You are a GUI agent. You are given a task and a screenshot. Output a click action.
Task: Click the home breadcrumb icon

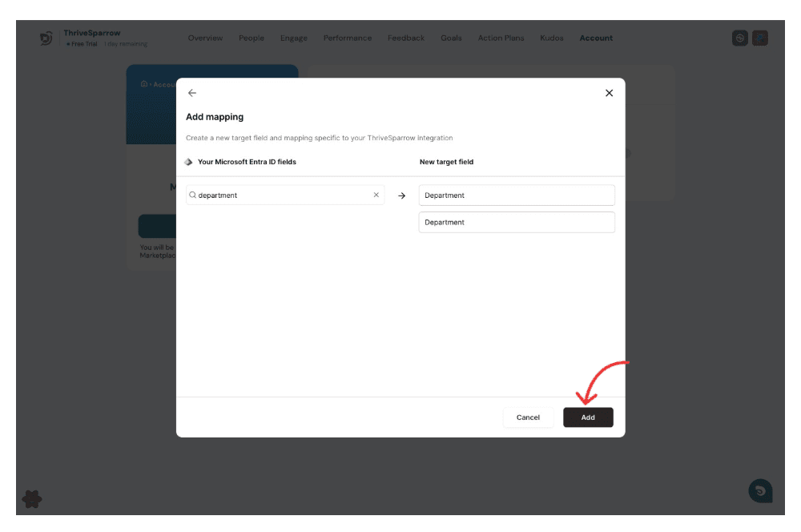[x=144, y=84]
